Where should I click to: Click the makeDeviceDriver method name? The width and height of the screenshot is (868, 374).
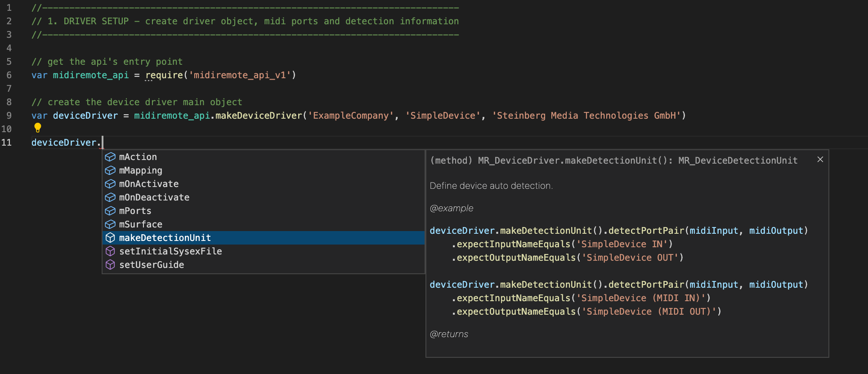pos(259,116)
